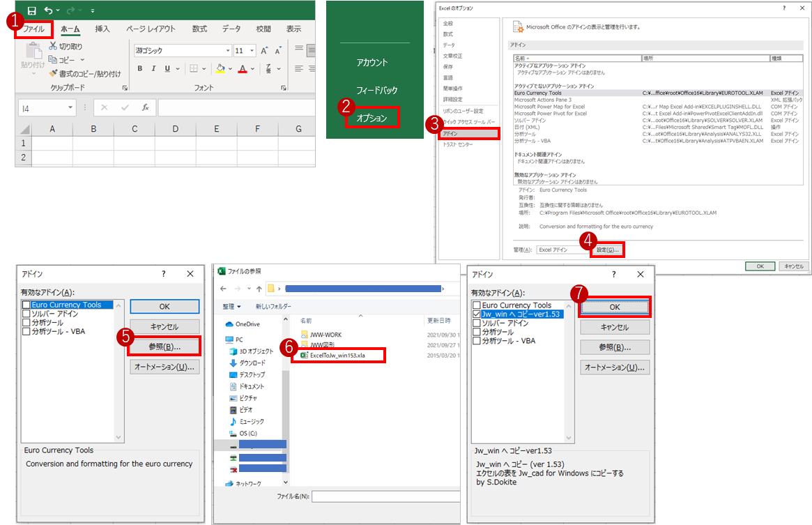
Task: Click 参照(B)... in add-in dialog without Jw_win
Action: [x=164, y=347]
